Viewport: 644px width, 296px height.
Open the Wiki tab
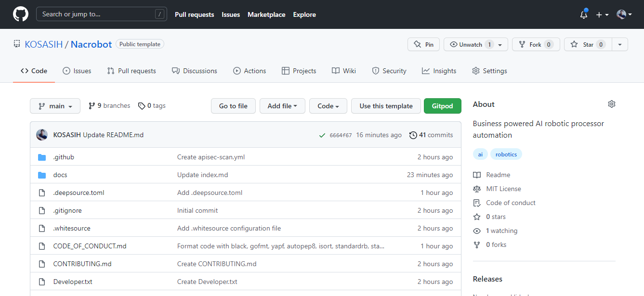pyautogui.click(x=344, y=71)
